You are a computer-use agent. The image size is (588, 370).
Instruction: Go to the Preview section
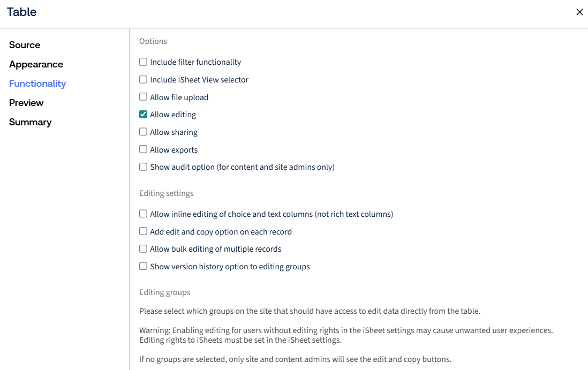point(26,103)
